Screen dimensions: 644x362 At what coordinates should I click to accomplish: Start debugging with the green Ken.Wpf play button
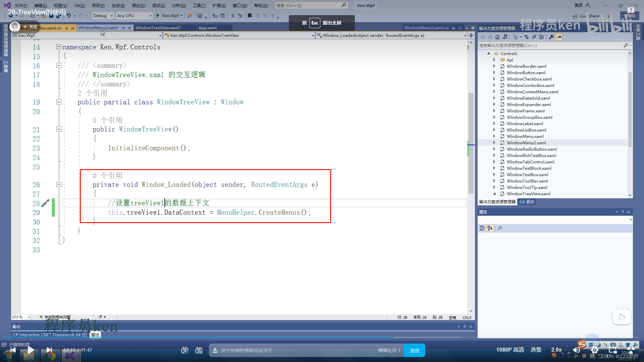point(169,15)
